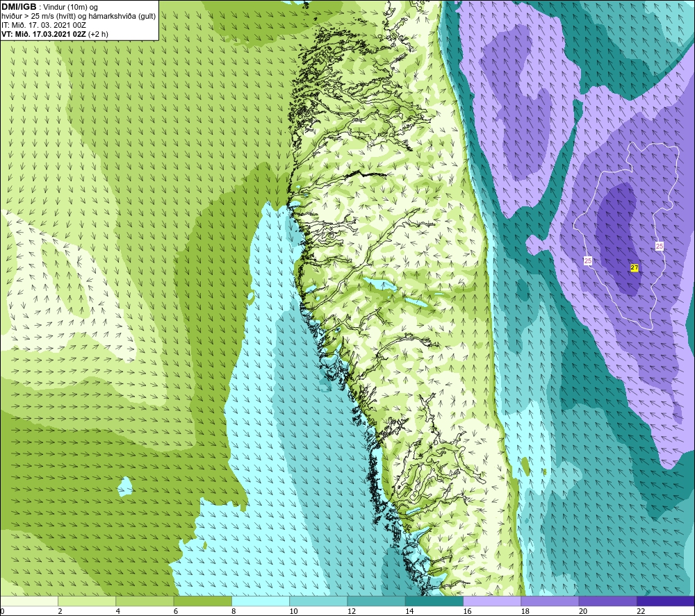
Task: Click the legend scale number 4
Action: (x=118, y=612)
